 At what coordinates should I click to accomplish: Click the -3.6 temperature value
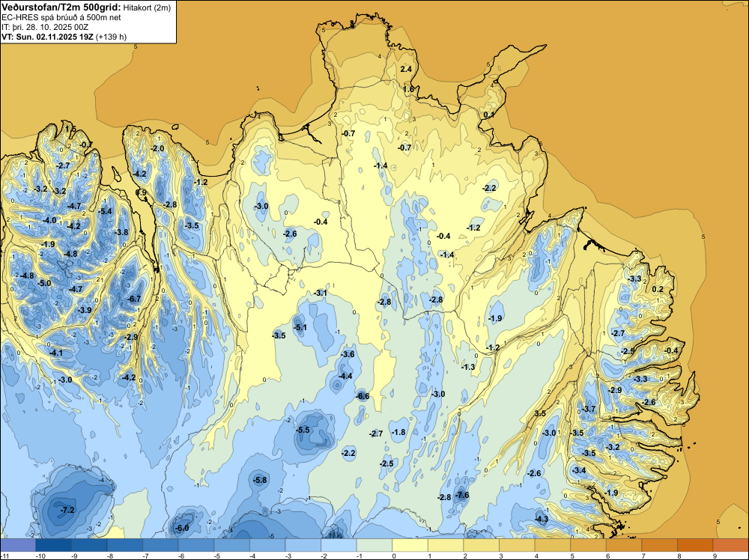(x=348, y=354)
